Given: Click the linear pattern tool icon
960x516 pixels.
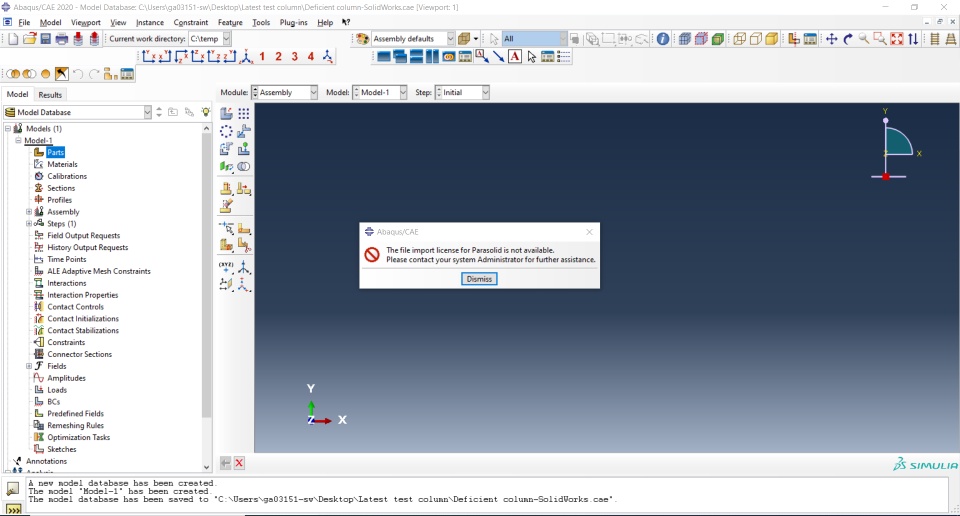Looking at the screenshot, I should (244, 113).
